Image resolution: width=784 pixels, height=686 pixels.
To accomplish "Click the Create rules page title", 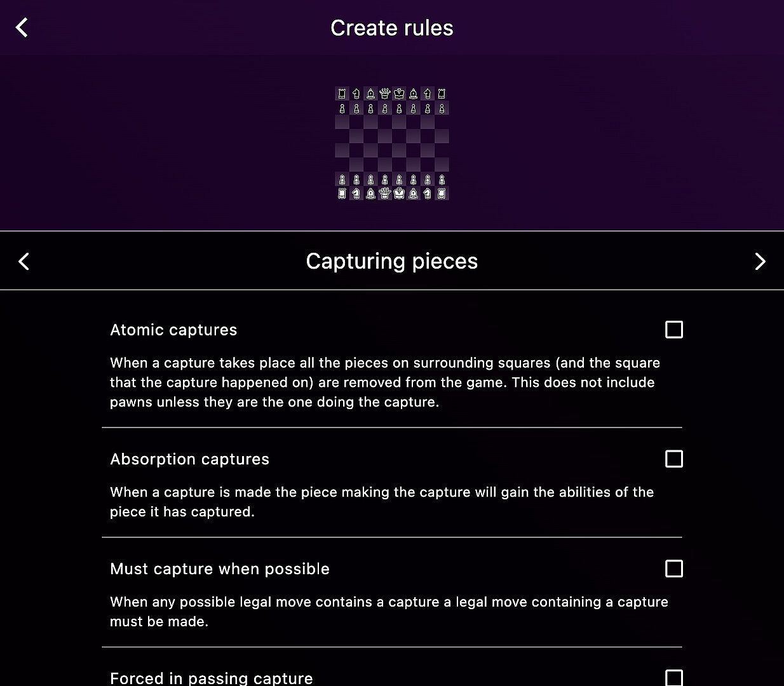I will [x=391, y=28].
